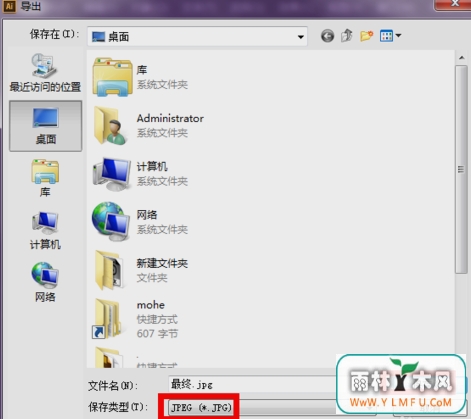This screenshot has height=419, width=471.
Task: Open the view menu icon
Action: click(390, 36)
